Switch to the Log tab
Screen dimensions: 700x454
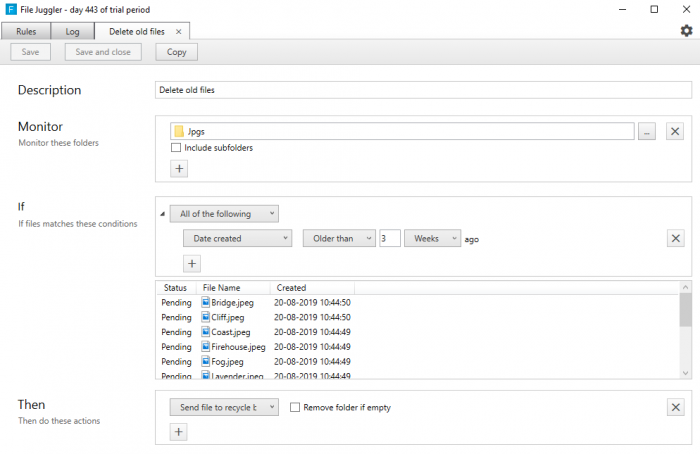72,32
